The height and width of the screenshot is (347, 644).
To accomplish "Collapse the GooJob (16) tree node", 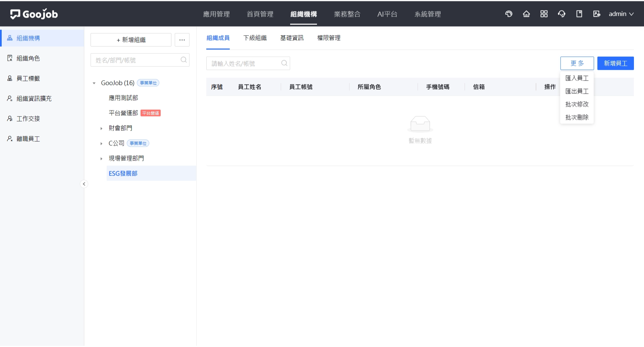I will coord(94,83).
